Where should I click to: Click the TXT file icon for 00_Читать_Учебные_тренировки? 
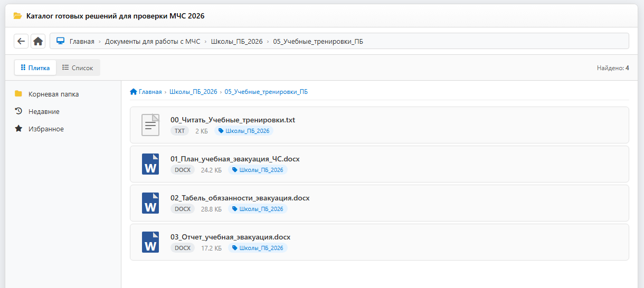pos(150,125)
